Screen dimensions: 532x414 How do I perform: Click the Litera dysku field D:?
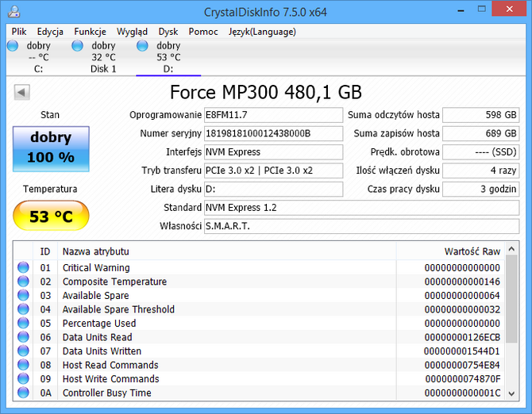[273, 189]
